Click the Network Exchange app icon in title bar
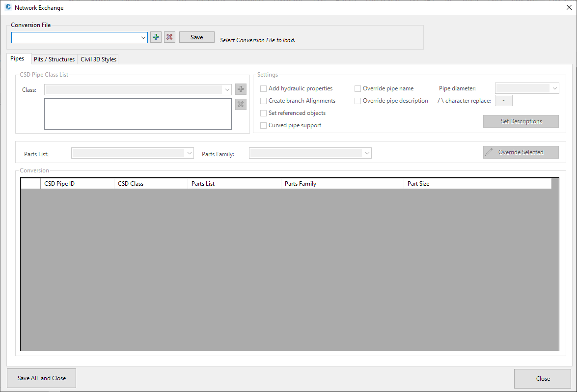The height and width of the screenshot is (392, 577). point(8,8)
